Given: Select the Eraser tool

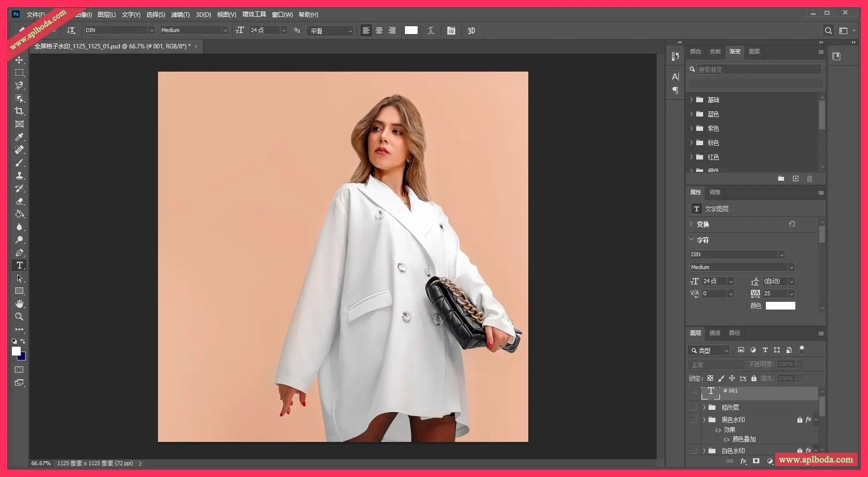Looking at the screenshot, I should pyautogui.click(x=19, y=201).
